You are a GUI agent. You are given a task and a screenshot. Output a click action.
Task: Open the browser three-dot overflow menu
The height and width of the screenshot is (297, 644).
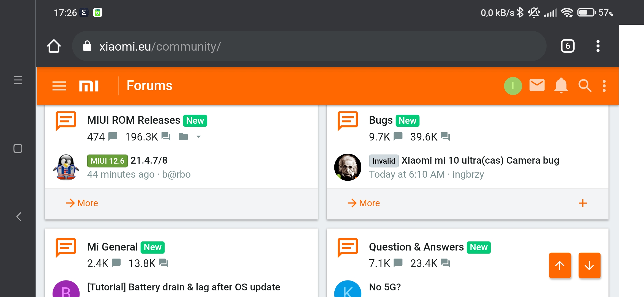click(598, 46)
